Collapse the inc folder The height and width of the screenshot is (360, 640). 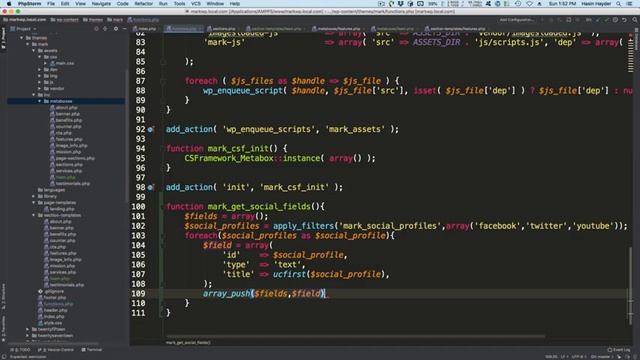point(34,95)
